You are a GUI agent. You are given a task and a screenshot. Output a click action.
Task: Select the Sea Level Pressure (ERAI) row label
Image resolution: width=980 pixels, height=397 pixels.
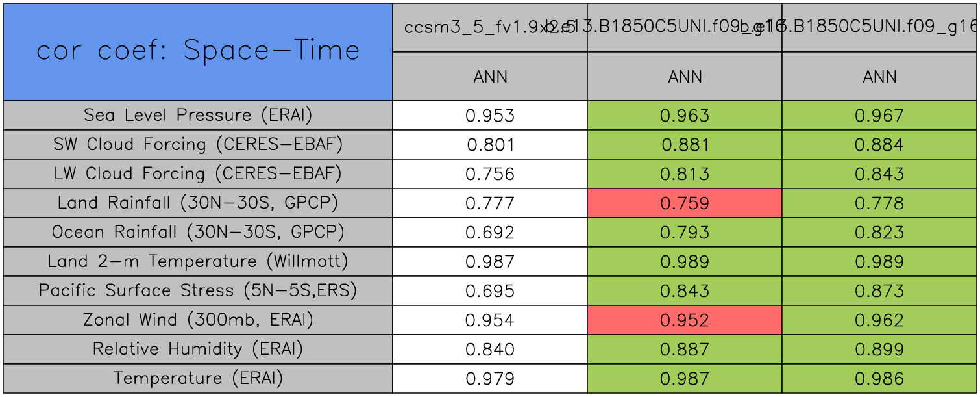(198, 115)
